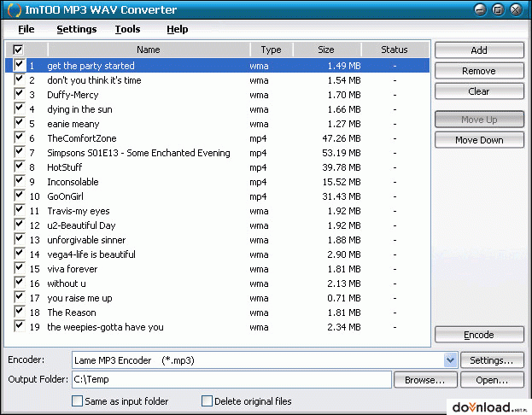Toggle checkbox for Inconsolable
The width and height of the screenshot is (532, 415).
[x=19, y=182]
